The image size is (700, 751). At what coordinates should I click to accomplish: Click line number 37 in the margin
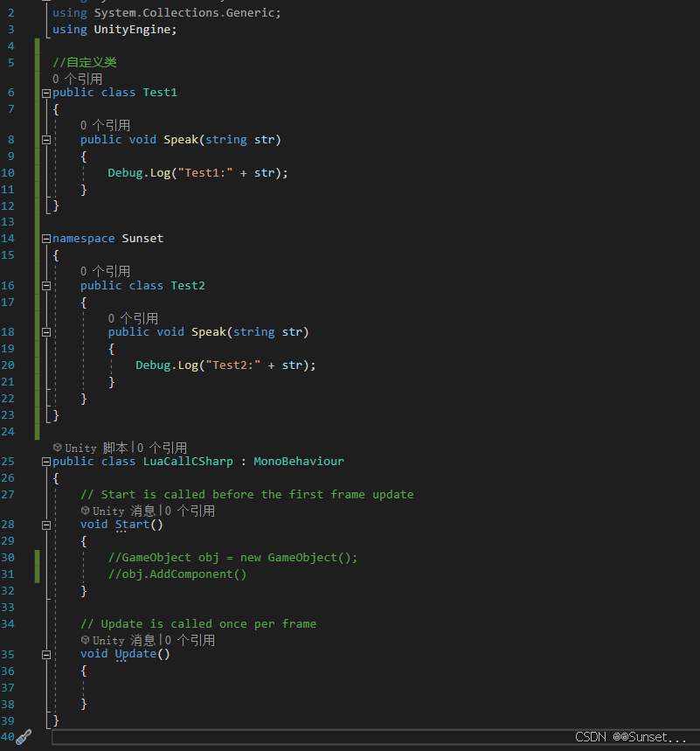coord(8,688)
